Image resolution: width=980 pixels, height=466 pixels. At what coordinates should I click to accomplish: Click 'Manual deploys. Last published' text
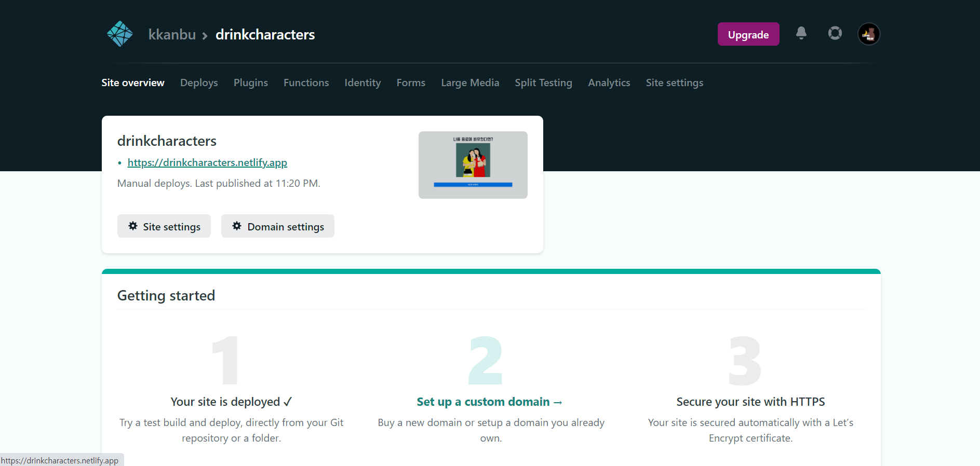[x=219, y=183]
